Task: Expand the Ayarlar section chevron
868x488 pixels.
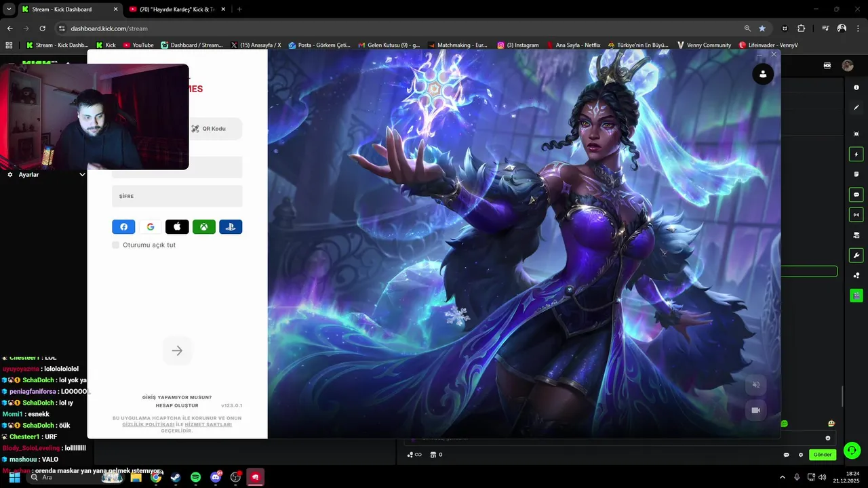Action: pos(82,175)
